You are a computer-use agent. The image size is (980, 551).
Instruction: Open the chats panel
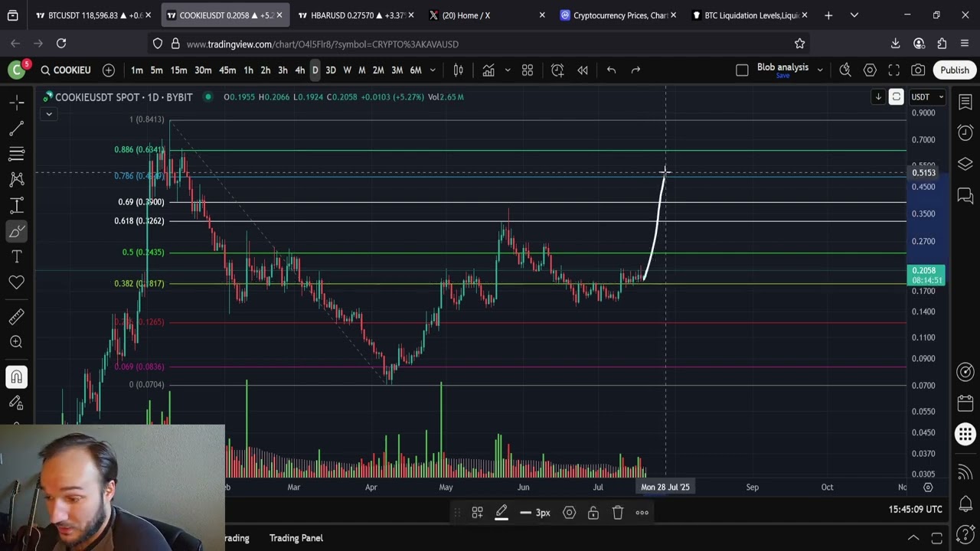click(x=965, y=196)
